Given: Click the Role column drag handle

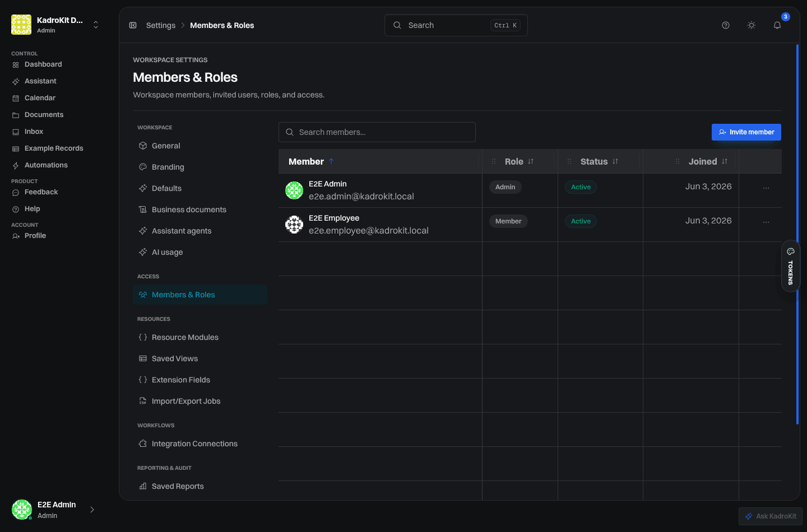Looking at the screenshot, I should coord(494,161).
